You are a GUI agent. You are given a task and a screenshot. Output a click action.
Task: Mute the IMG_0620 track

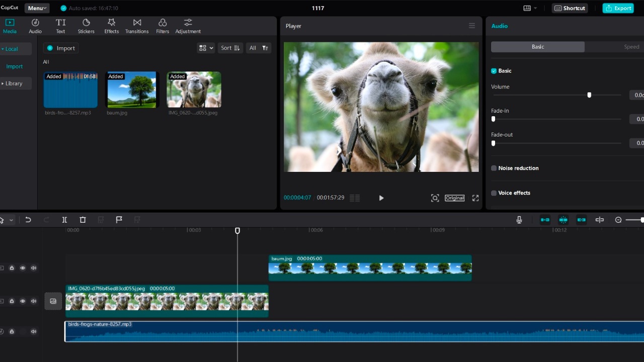point(34,301)
